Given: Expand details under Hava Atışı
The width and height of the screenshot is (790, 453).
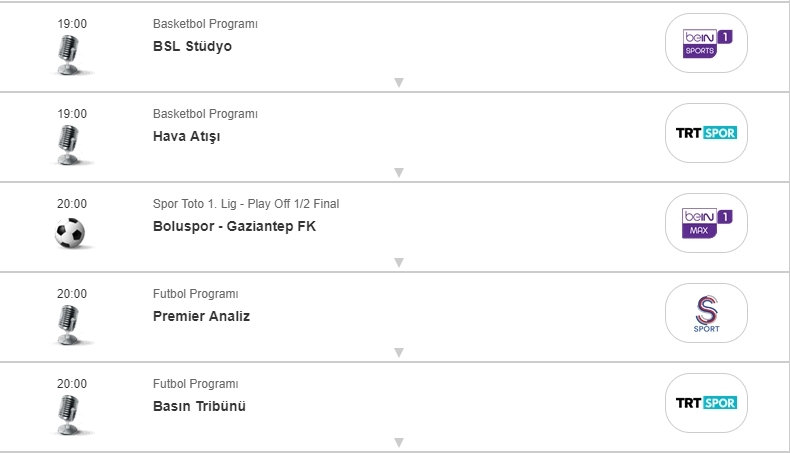Looking at the screenshot, I should click(x=398, y=173).
